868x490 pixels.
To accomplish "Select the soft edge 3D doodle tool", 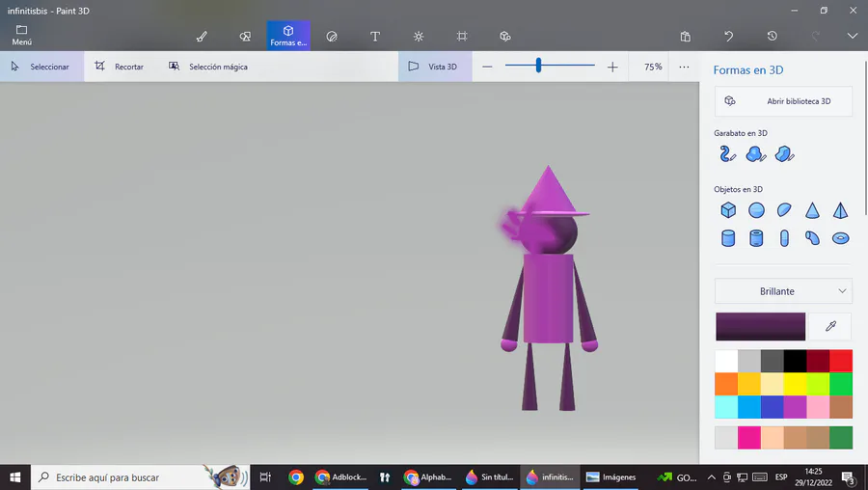I will coord(756,154).
